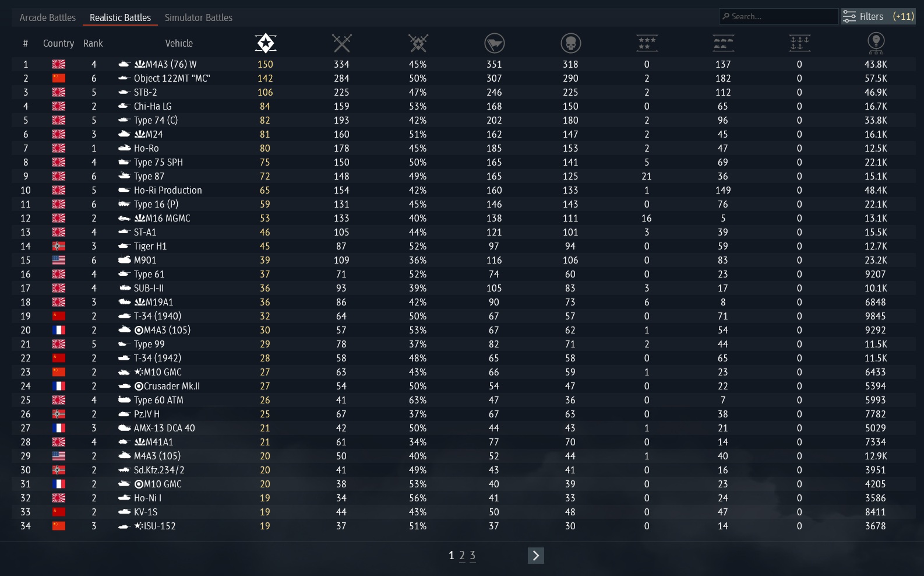Select Type 75 SPH vehicle

(x=158, y=162)
